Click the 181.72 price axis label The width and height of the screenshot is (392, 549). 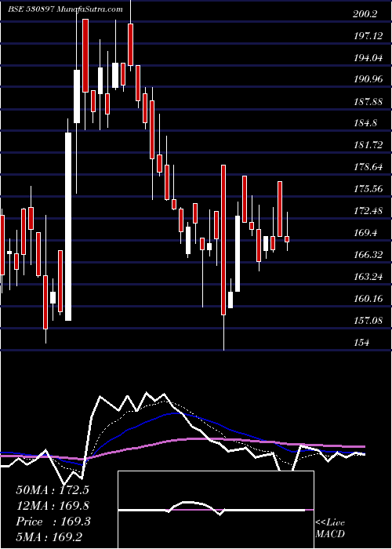[368, 145]
